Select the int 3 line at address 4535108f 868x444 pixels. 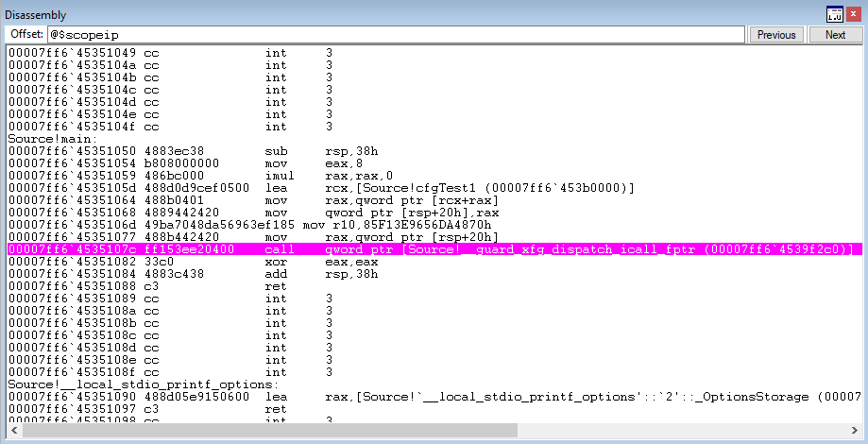(171, 372)
